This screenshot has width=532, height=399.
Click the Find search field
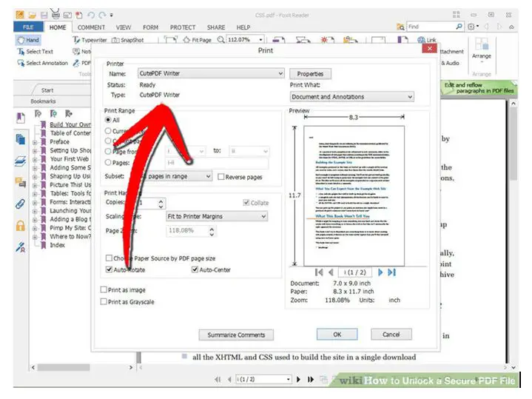(431, 27)
